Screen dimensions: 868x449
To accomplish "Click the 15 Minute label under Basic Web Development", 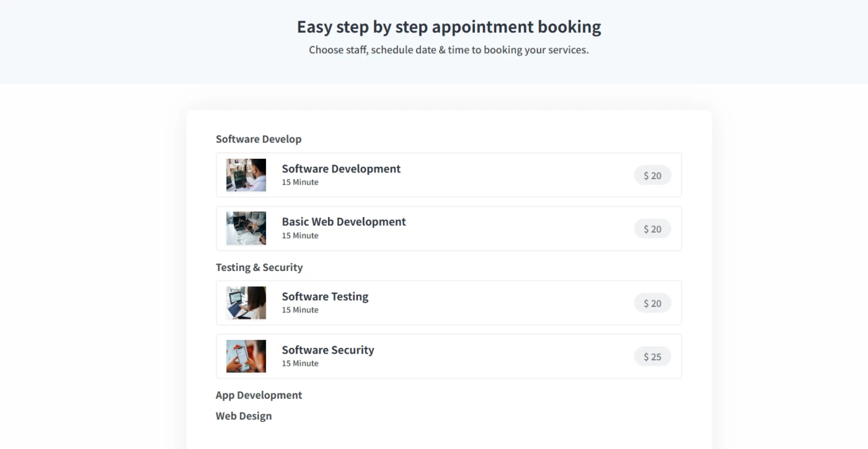I will coord(300,236).
